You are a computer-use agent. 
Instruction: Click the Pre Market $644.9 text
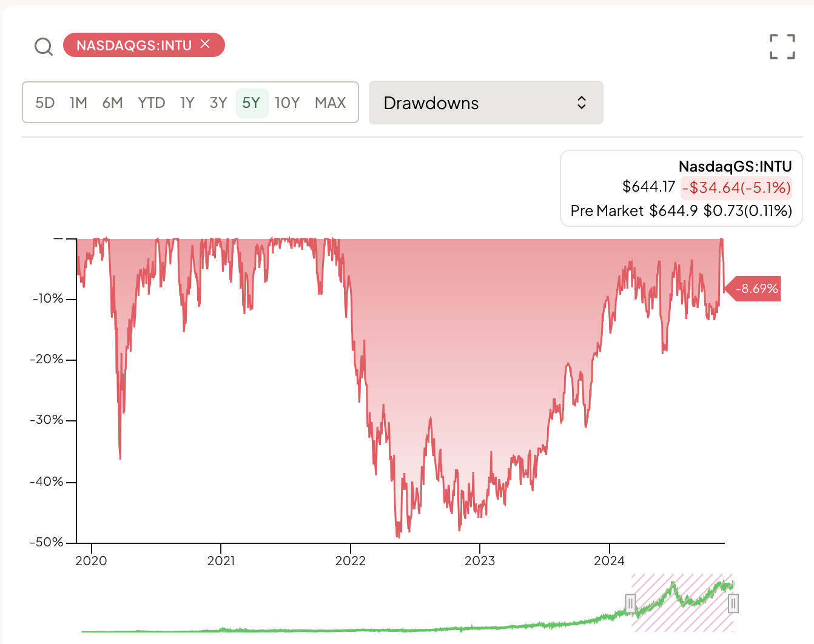[x=634, y=211]
